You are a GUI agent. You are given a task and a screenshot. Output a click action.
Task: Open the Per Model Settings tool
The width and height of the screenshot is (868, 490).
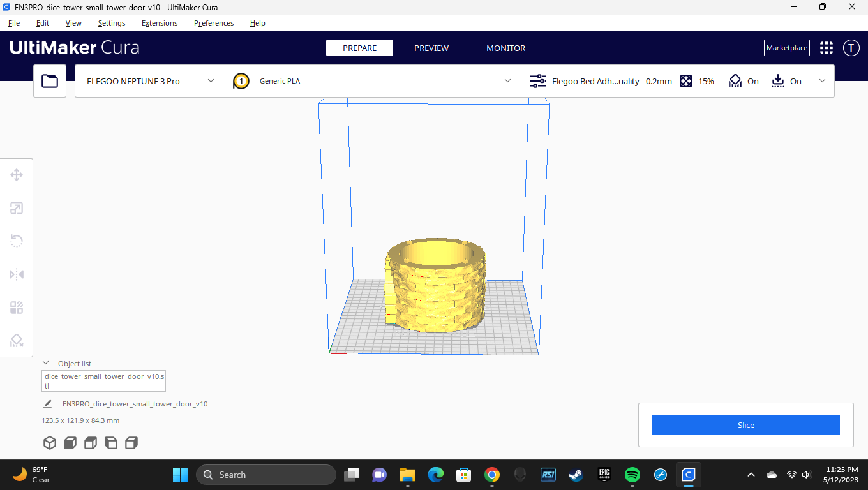click(x=16, y=308)
